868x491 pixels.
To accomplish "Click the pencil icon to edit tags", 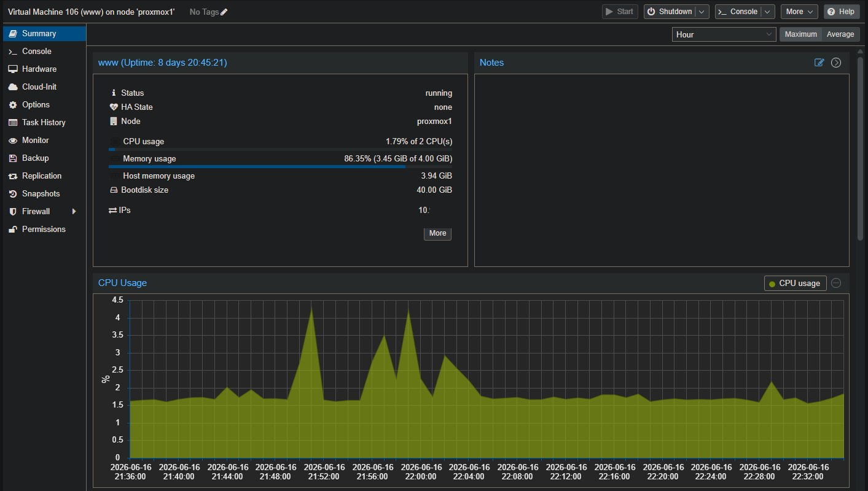I will click(x=224, y=12).
